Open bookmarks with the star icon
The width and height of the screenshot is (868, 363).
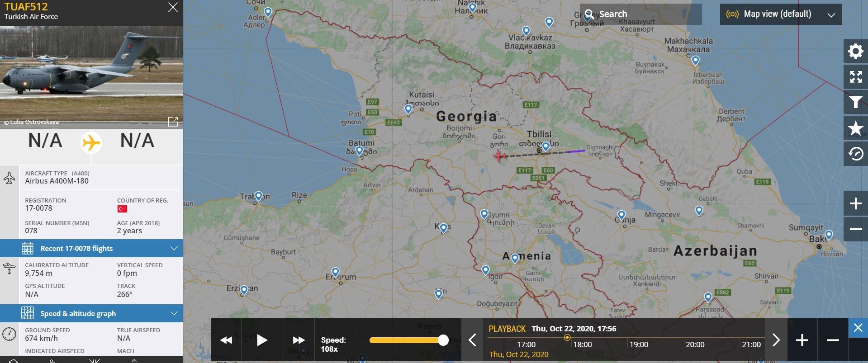[x=855, y=128]
